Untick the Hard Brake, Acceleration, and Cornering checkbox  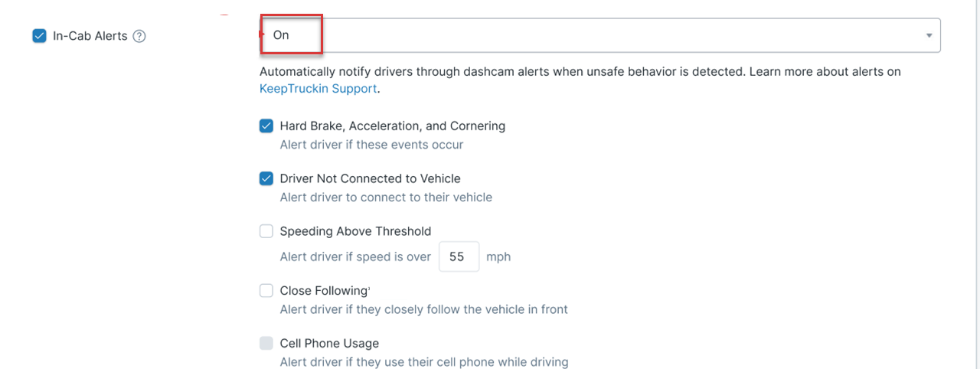(266, 126)
